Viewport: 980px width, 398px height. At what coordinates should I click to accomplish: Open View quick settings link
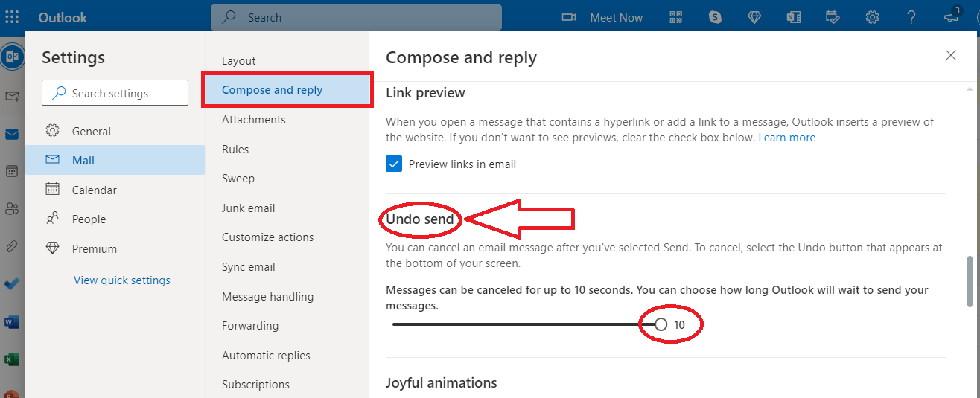122,280
